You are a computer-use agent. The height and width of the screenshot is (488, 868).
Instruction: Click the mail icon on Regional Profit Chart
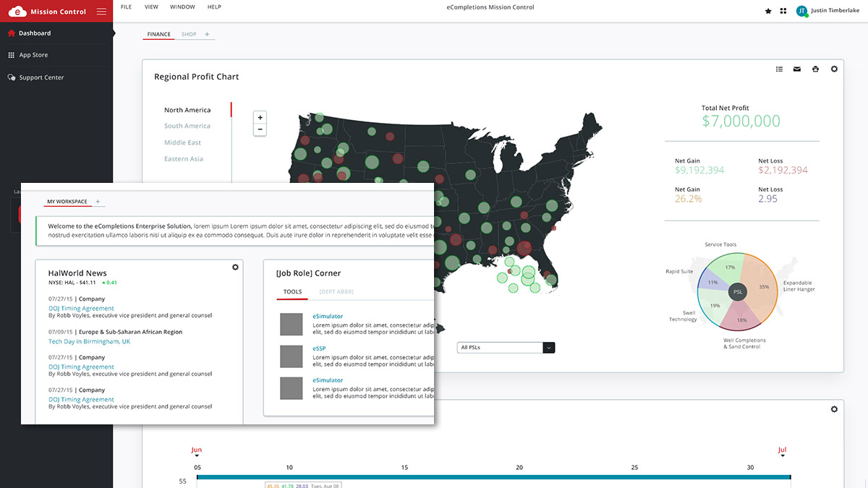(797, 69)
